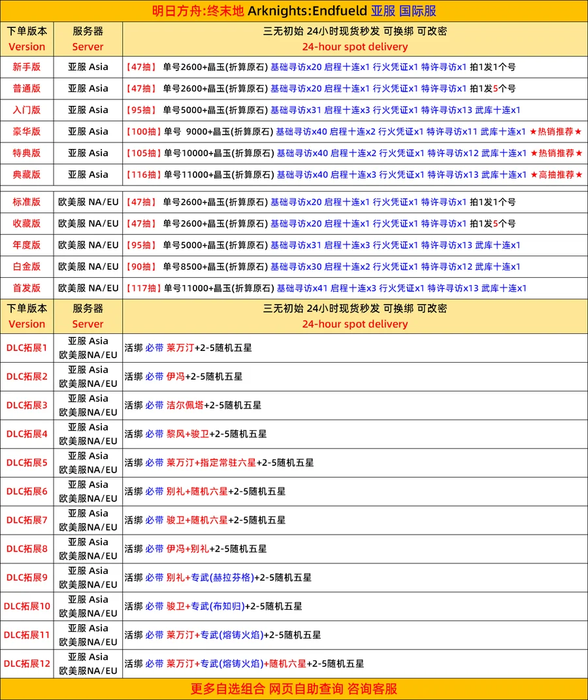Select the DLC拓展1 row label
Viewport: 588px width, 700px height.
(27, 348)
